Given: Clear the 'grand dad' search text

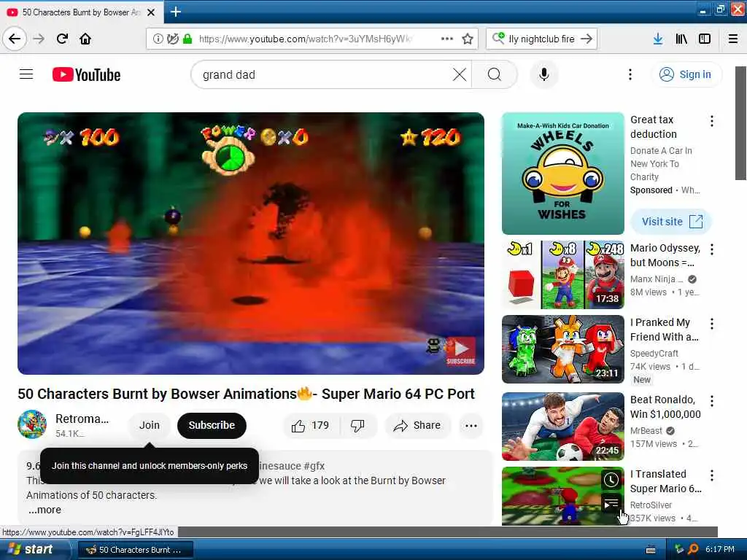Looking at the screenshot, I should coord(460,74).
